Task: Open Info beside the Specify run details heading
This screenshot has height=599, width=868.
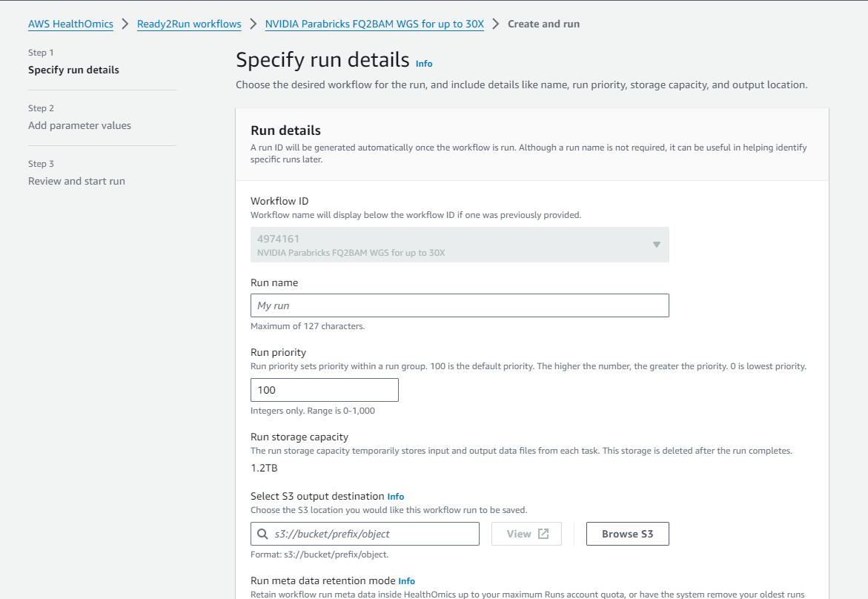Action: click(x=424, y=64)
